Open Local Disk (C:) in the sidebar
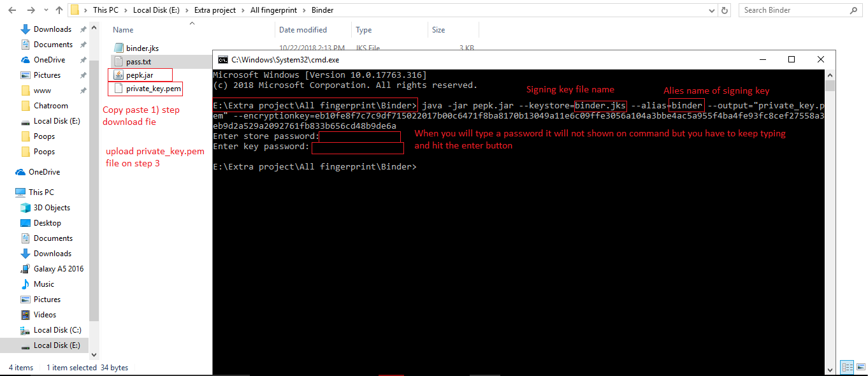Image resolution: width=868 pixels, height=376 pixels. point(57,330)
